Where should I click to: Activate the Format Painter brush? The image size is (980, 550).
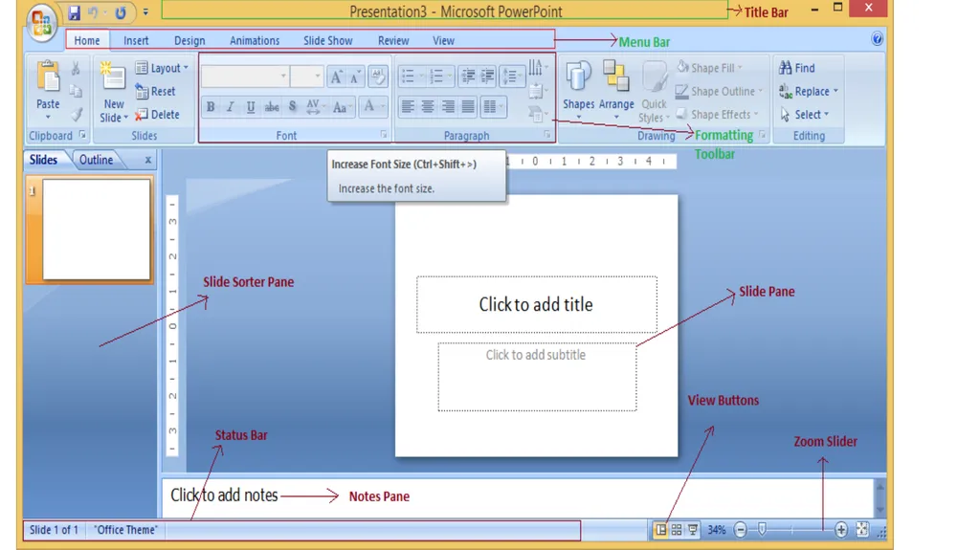coord(76,115)
